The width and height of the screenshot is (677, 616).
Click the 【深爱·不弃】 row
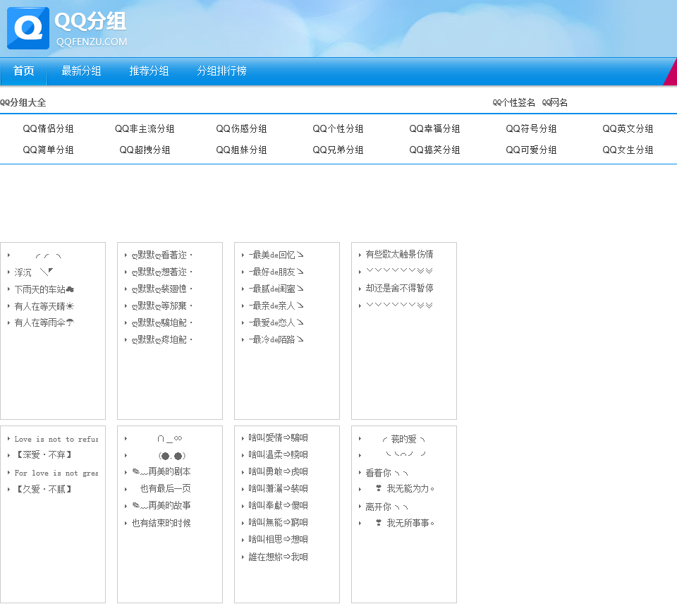(43, 455)
